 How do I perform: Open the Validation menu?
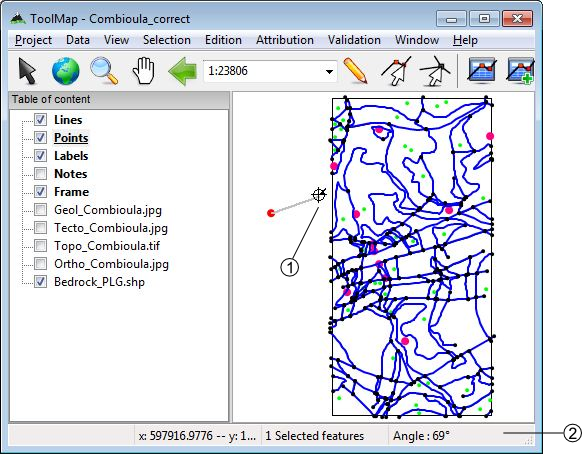click(x=354, y=40)
